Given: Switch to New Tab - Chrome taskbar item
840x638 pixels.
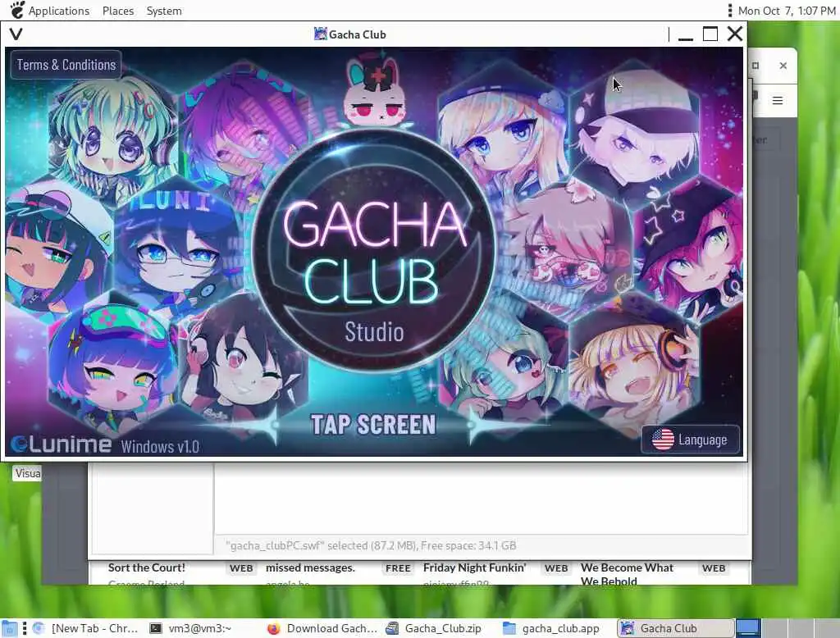Looking at the screenshot, I should [x=85, y=628].
